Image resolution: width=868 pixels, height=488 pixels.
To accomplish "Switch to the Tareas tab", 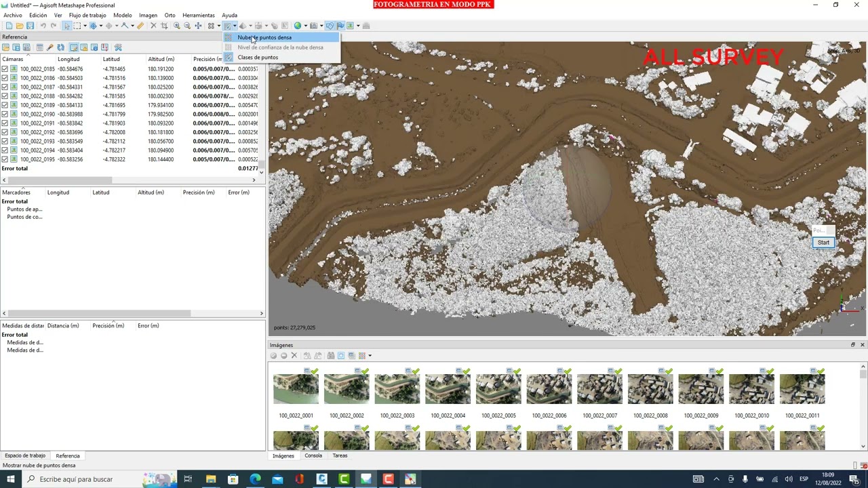I will point(340,455).
